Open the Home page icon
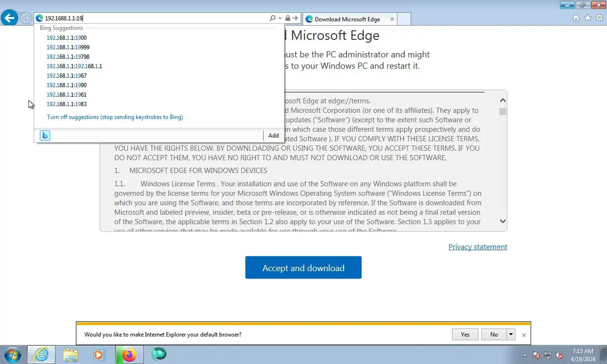 click(x=576, y=18)
